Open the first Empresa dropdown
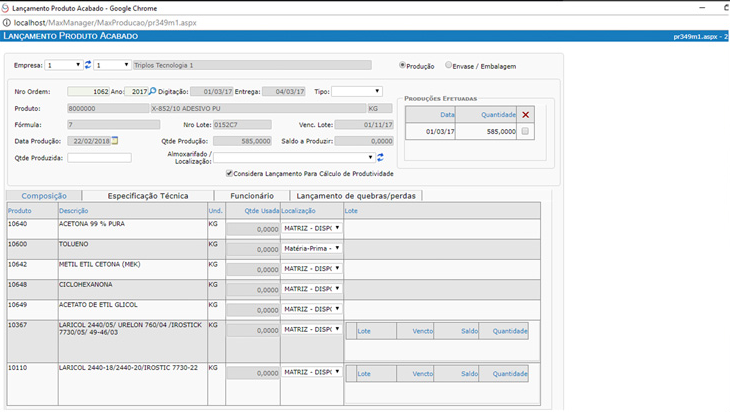 (x=64, y=65)
